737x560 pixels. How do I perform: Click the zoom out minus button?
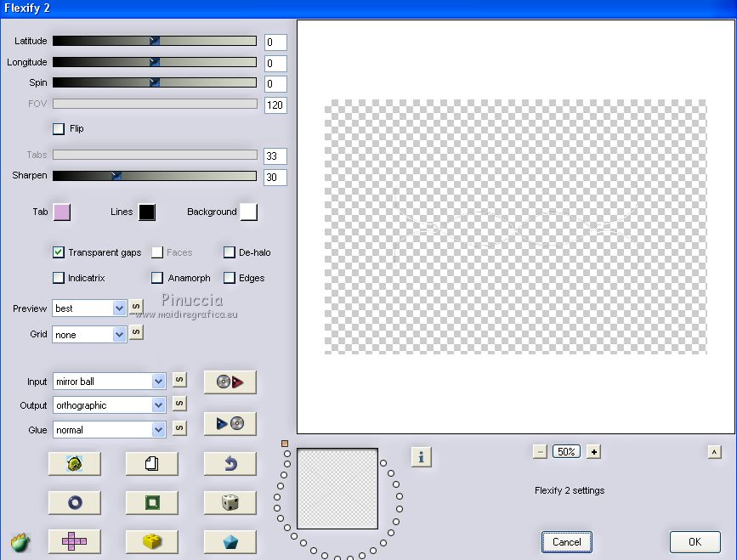pyautogui.click(x=540, y=452)
